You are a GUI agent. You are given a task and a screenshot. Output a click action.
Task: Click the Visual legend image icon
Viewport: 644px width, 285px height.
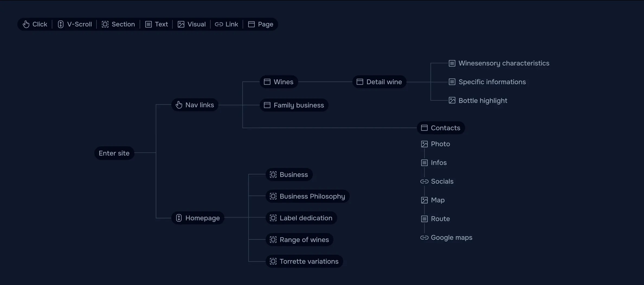tap(181, 24)
